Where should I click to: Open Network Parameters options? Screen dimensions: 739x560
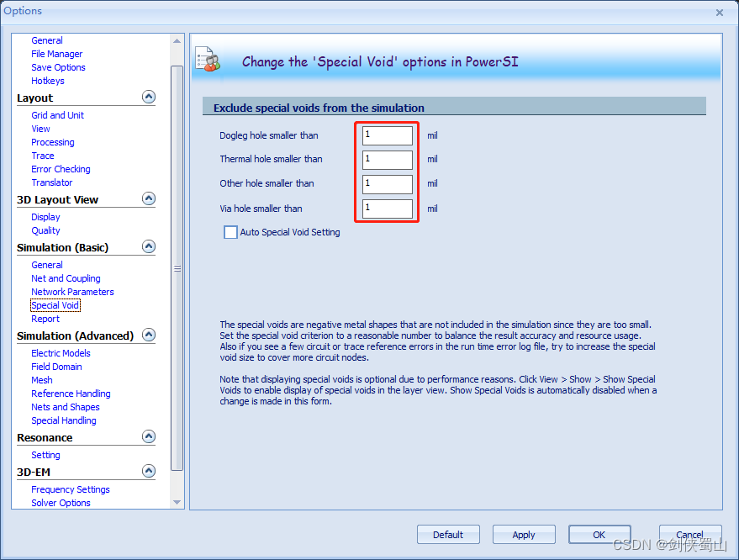(72, 292)
